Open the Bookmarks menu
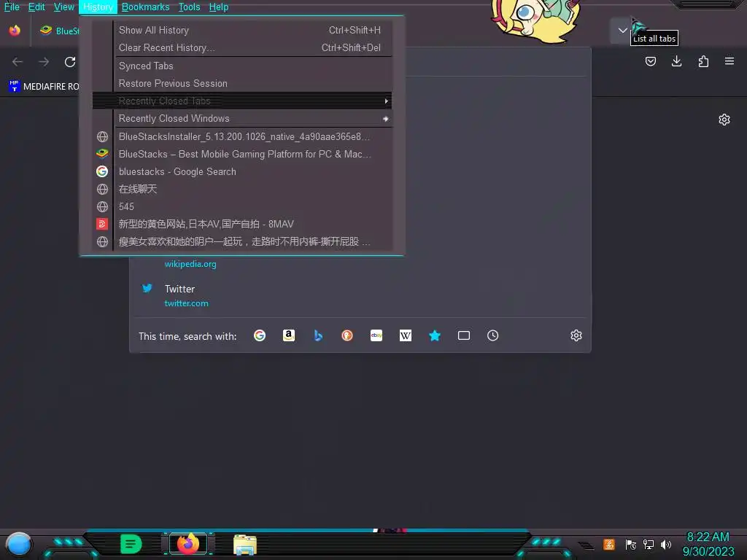 click(x=145, y=7)
